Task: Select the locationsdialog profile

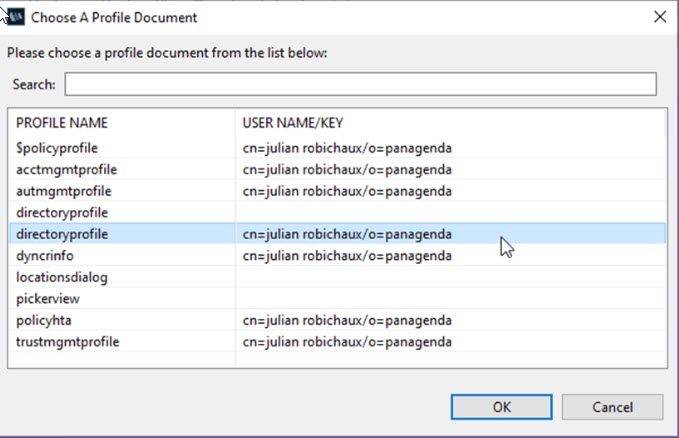Action: pos(337,277)
